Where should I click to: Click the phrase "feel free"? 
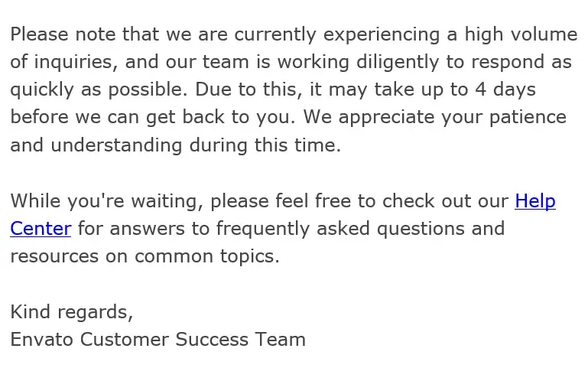click(x=317, y=201)
